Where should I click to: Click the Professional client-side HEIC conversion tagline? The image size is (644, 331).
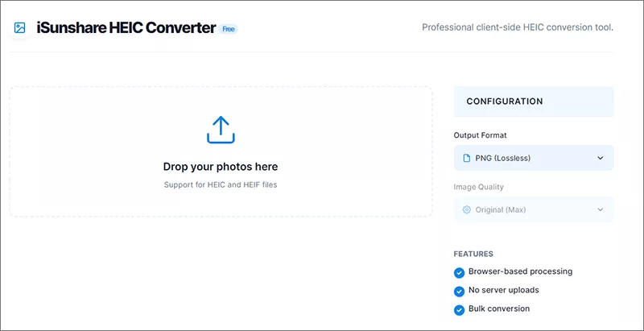click(518, 27)
